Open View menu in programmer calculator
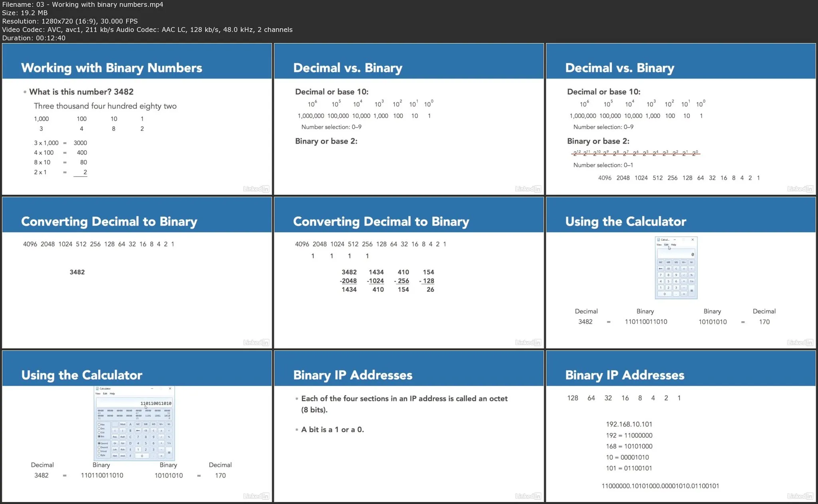This screenshot has width=818, height=504. [98, 393]
